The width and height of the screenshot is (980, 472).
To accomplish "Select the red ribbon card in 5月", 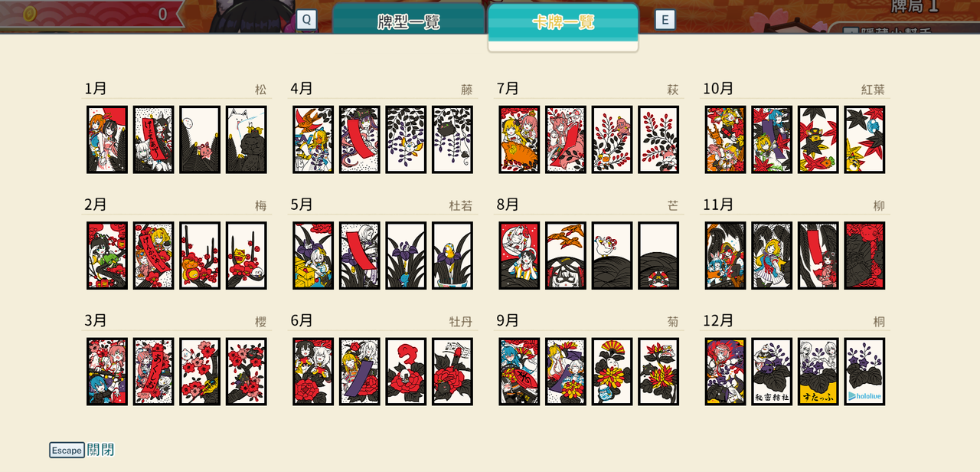I will (360, 256).
